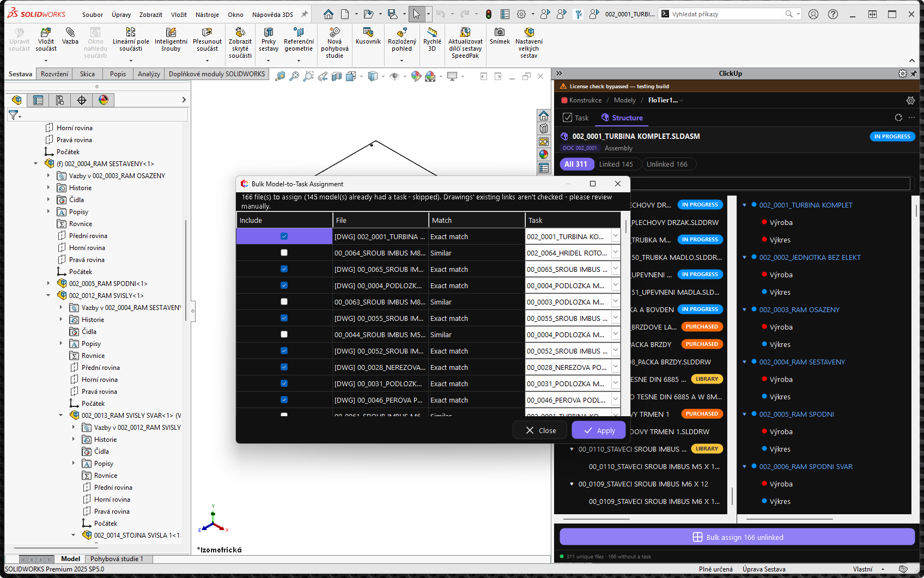Open Inteligentní šrouby tool

pos(171,40)
